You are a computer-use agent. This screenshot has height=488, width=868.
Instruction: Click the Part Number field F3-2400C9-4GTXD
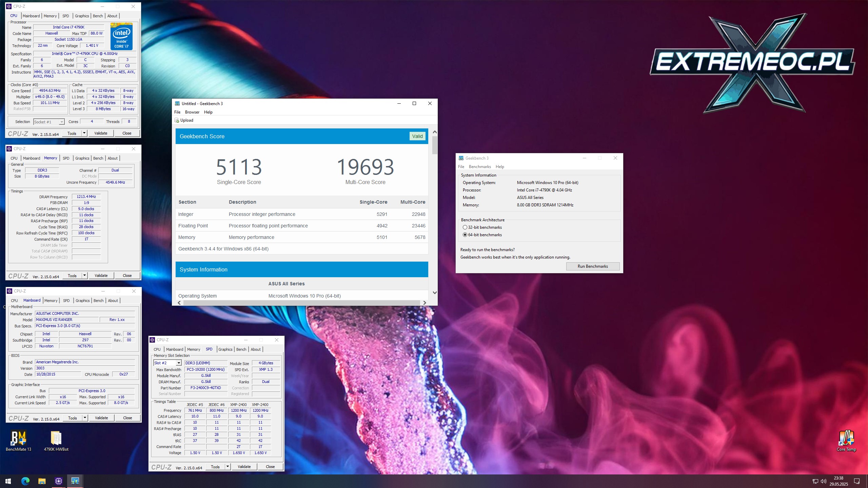205,388
